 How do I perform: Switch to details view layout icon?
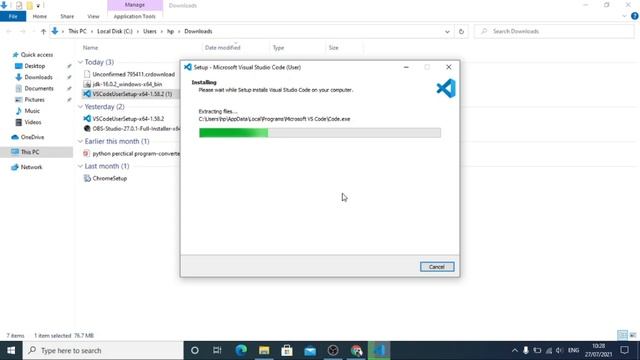click(622, 335)
